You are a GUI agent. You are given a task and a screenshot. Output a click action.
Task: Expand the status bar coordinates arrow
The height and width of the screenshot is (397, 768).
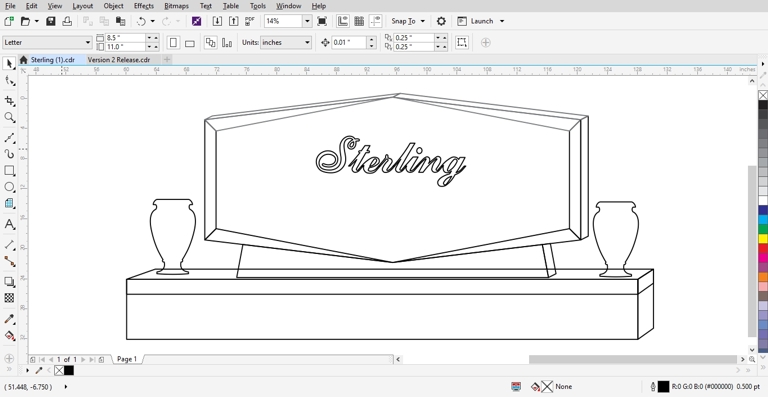click(x=66, y=387)
